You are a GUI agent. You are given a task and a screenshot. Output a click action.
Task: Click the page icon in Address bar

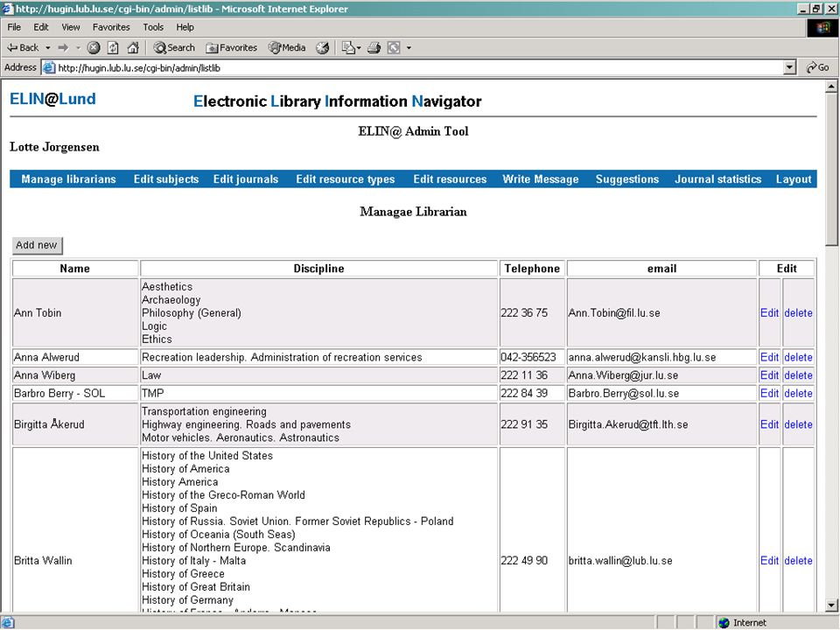[49, 67]
